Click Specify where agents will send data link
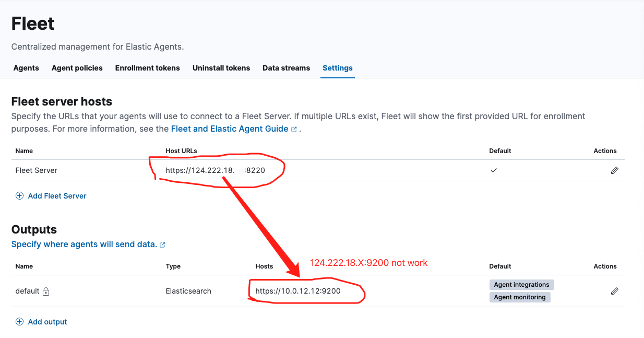The height and width of the screenshot is (338, 644). (84, 244)
